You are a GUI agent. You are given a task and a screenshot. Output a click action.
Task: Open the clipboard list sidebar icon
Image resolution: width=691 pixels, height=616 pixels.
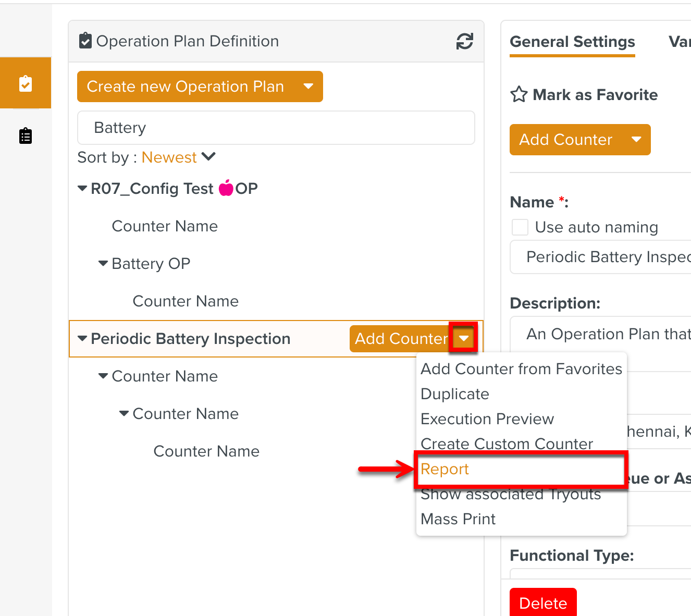click(x=26, y=136)
